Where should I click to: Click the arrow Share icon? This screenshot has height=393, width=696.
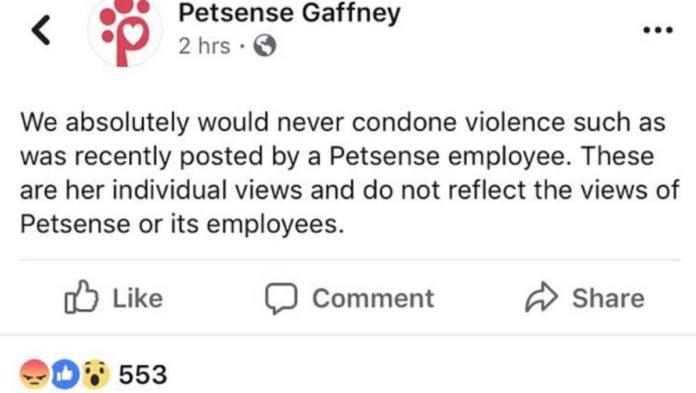pos(541,297)
